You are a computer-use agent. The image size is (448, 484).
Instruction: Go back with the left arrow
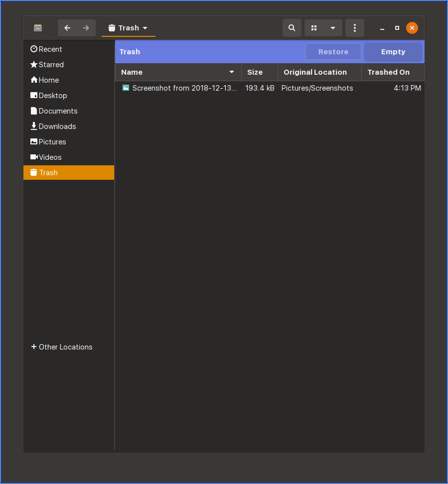(67, 28)
